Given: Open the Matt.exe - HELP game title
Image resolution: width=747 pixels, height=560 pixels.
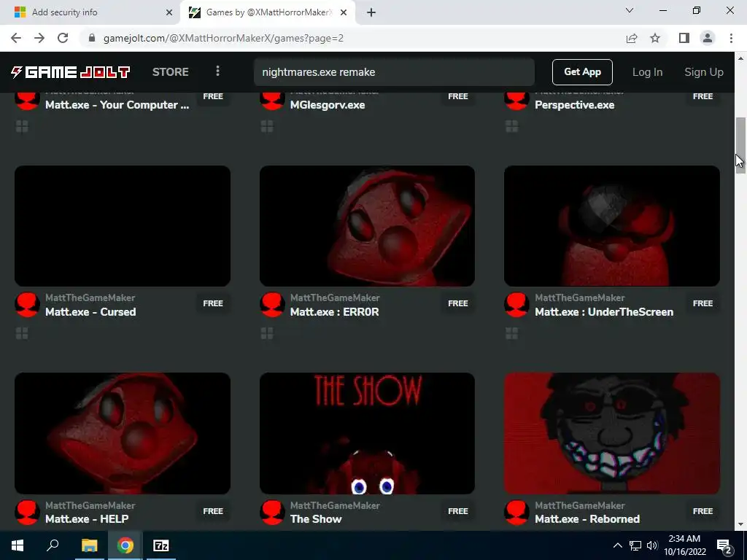Looking at the screenshot, I should (x=87, y=519).
